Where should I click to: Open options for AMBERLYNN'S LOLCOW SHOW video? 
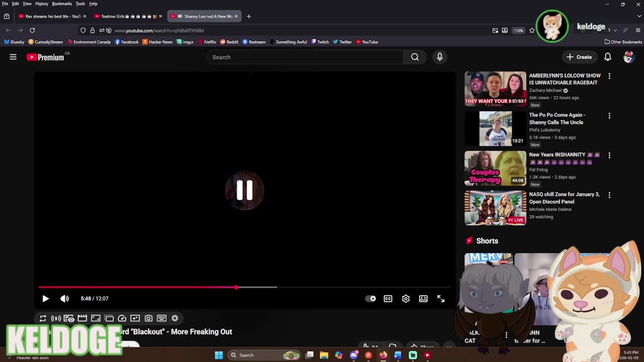point(609,76)
